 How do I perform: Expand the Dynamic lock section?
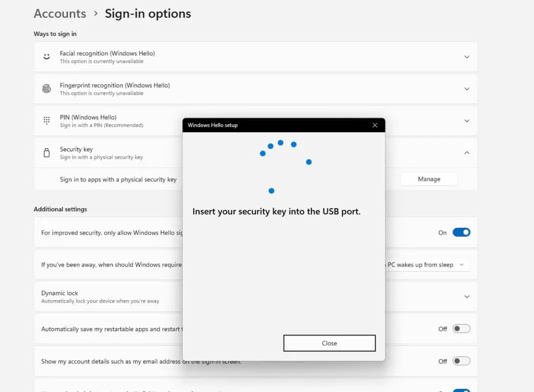pos(466,296)
